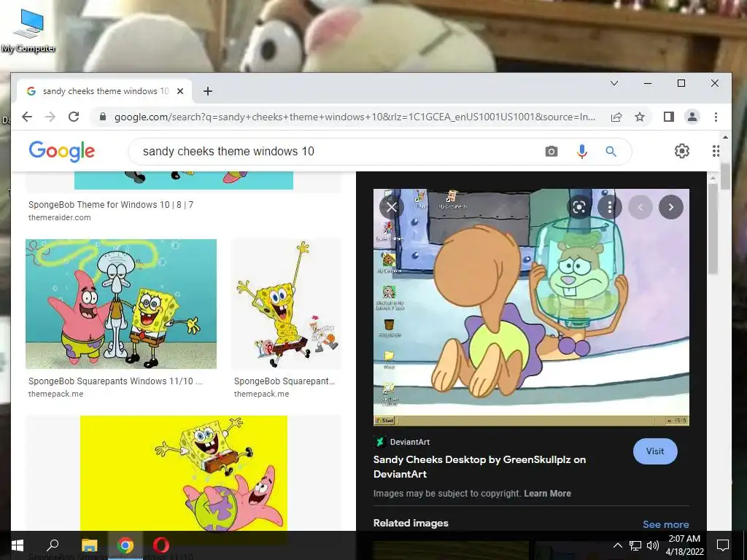This screenshot has height=560, width=747.
Task: Open the volume tray icon
Action: click(x=653, y=545)
